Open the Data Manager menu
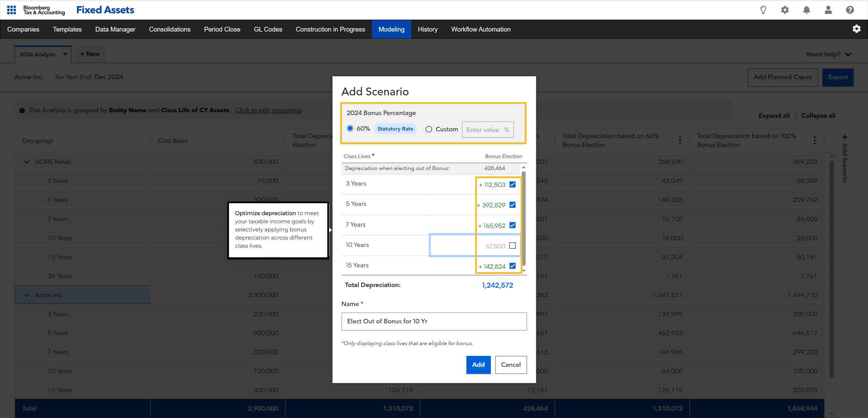 115,29
